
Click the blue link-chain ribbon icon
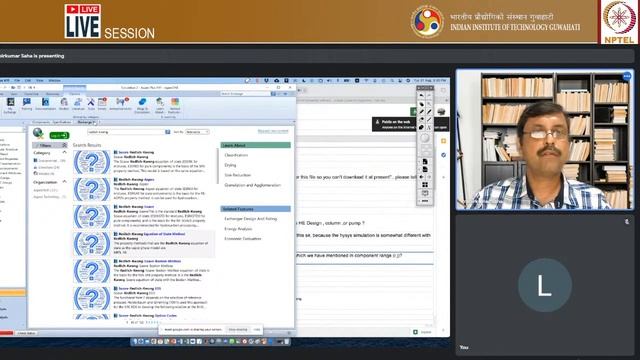(142, 105)
